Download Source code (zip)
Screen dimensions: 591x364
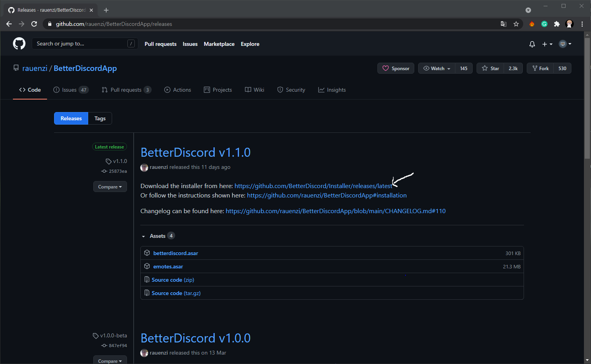(x=173, y=280)
